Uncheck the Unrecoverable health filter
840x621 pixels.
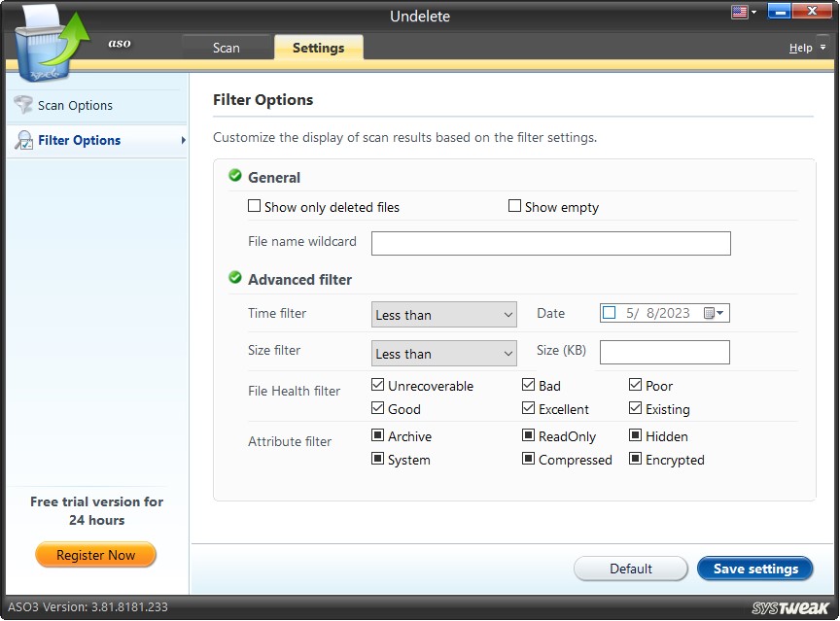376,385
